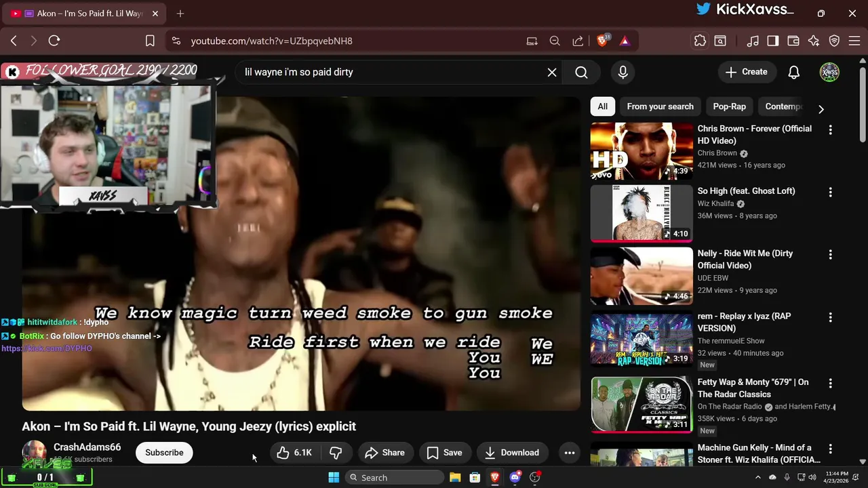Open Nelly Ride Wit Me thumbnail
Image resolution: width=868 pixels, height=488 pixels.
pyautogui.click(x=642, y=276)
